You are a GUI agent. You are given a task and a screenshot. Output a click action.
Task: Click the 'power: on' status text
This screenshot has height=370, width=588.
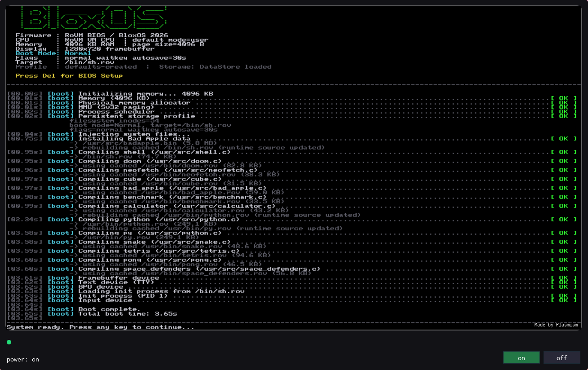click(x=23, y=360)
